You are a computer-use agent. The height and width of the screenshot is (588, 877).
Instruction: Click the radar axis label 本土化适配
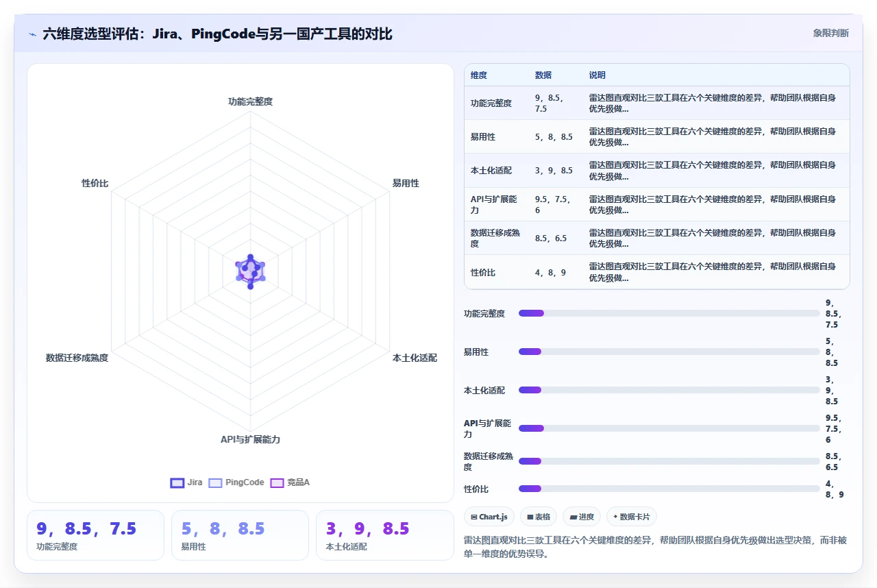(x=415, y=358)
